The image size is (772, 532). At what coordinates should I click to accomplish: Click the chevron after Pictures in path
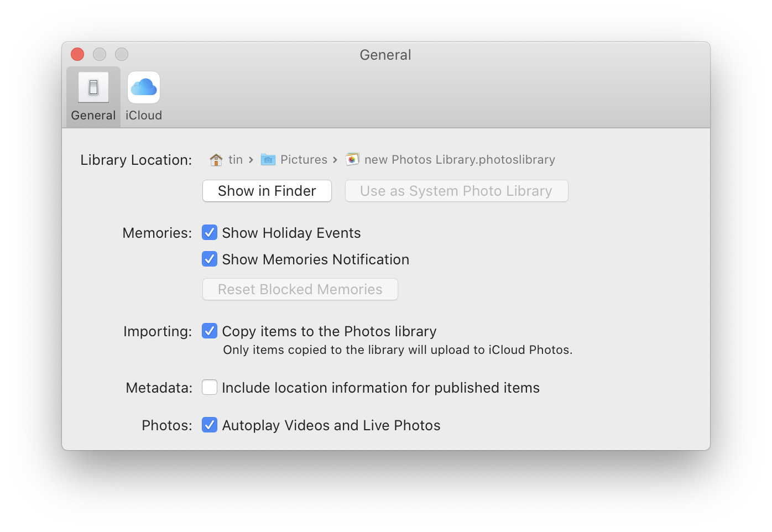[x=335, y=160]
